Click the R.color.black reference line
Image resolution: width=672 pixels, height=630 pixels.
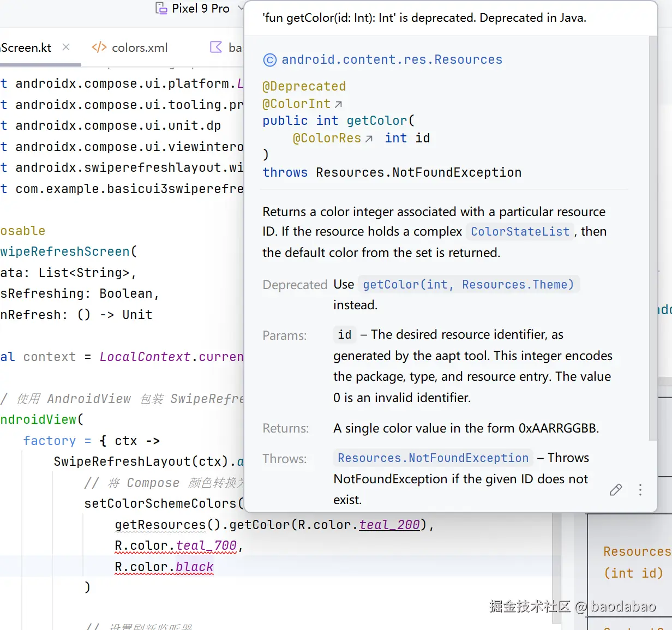[x=164, y=567]
